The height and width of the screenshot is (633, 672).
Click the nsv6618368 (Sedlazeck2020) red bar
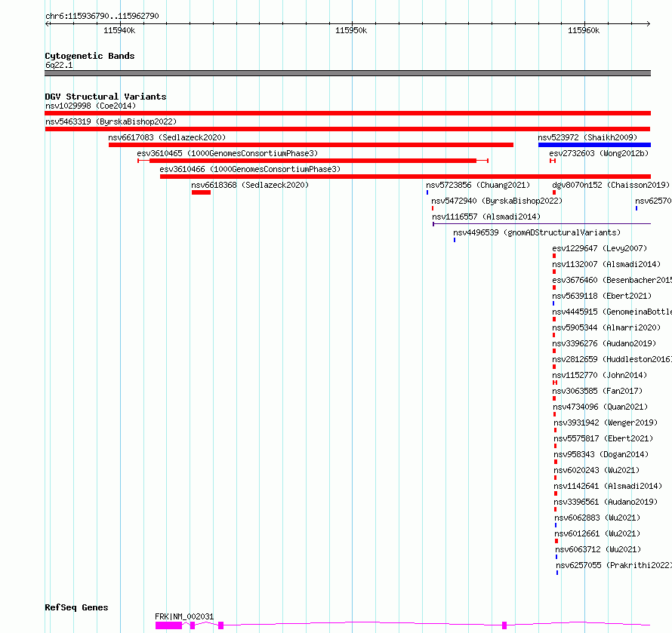pyautogui.click(x=201, y=192)
